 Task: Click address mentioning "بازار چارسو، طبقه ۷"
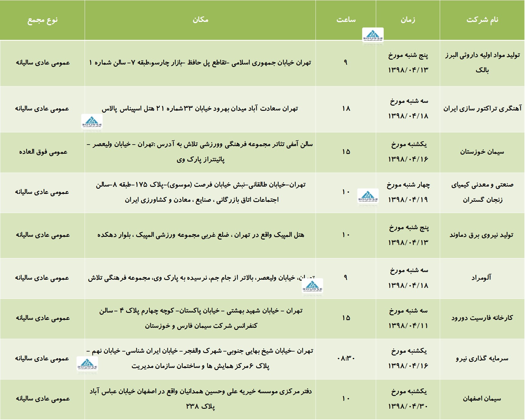200,63
